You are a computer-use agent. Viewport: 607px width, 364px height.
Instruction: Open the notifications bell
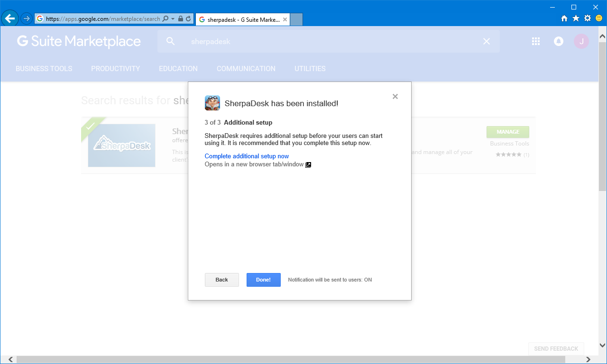point(558,41)
